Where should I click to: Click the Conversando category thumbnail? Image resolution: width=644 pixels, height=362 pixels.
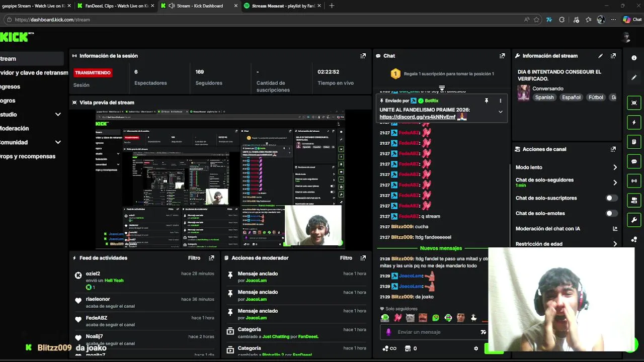click(523, 93)
